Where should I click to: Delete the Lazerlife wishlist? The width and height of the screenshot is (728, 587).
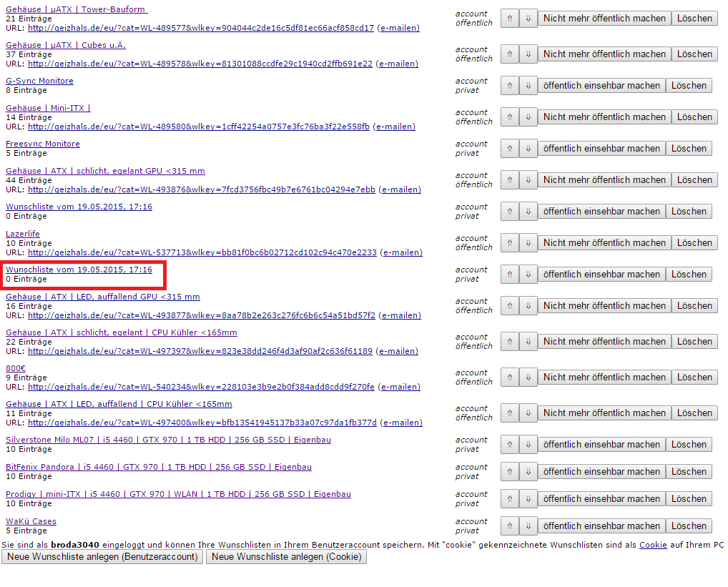click(x=694, y=243)
